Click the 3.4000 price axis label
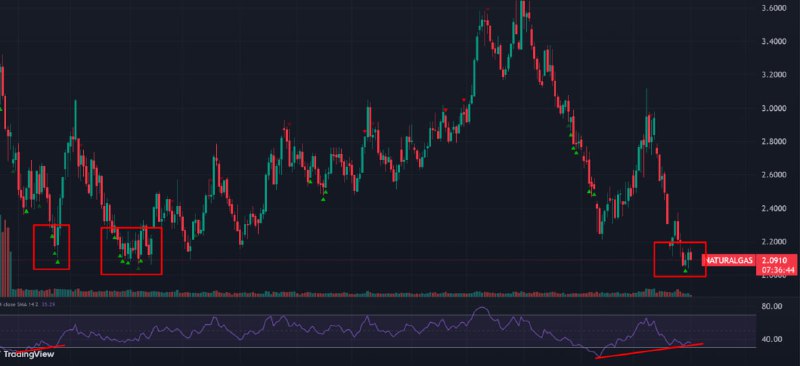This screenshot has height=366, width=800. tap(774, 41)
